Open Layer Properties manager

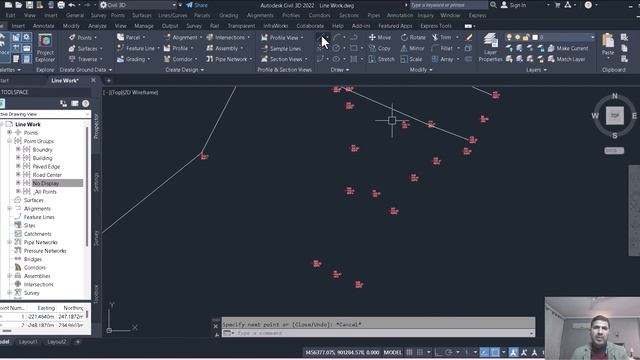pyautogui.click(x=490, y=48)
